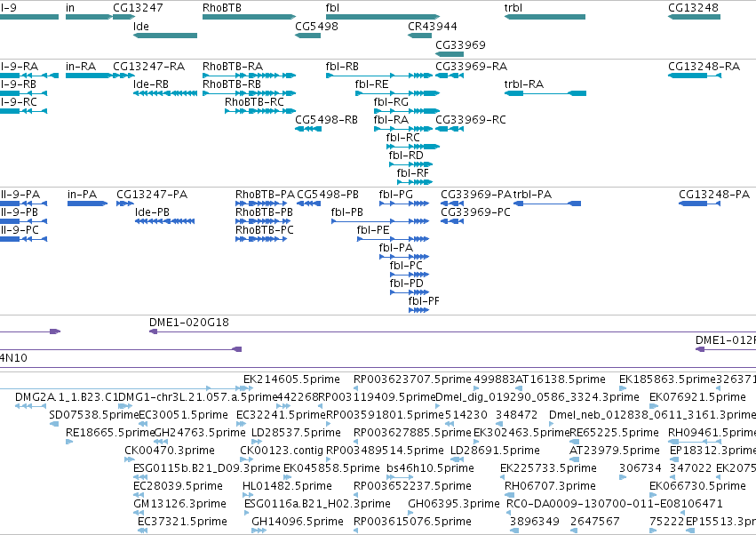Select protein Ide-PB
The width and height of the screenshot is (756, 535).
(165, 221)
